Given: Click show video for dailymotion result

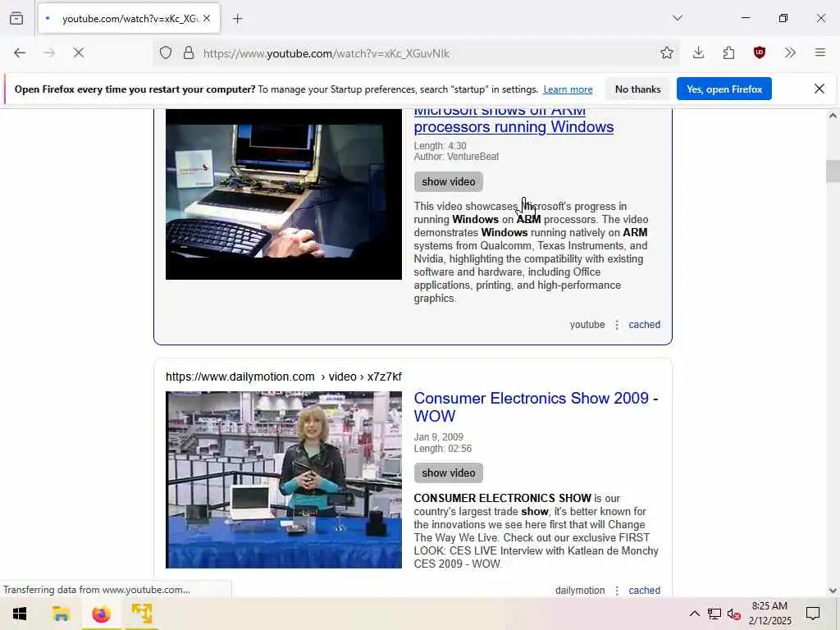Looking at the screenshot, I should coord(449,473).
